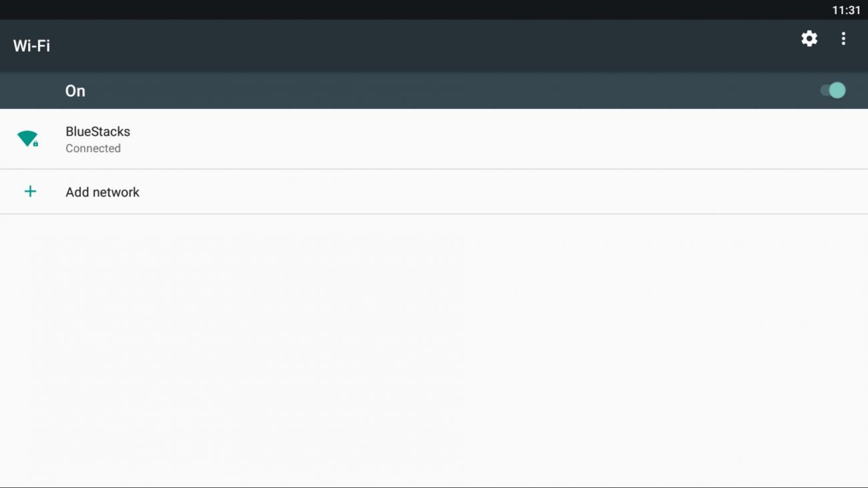Viewport: 868px width, 488px height.
Task: Open the Wi-Fi settings gear icon
Action: click(x=809, y=39)
